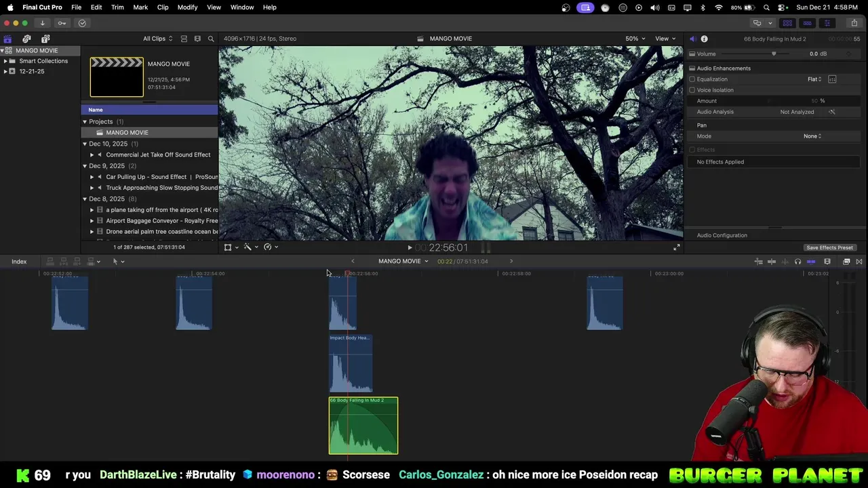Collapse the Dec 9, 2025 group
The height and width of the screenshot is (488, 868).
pyautogui.click(x=85, y=166)
